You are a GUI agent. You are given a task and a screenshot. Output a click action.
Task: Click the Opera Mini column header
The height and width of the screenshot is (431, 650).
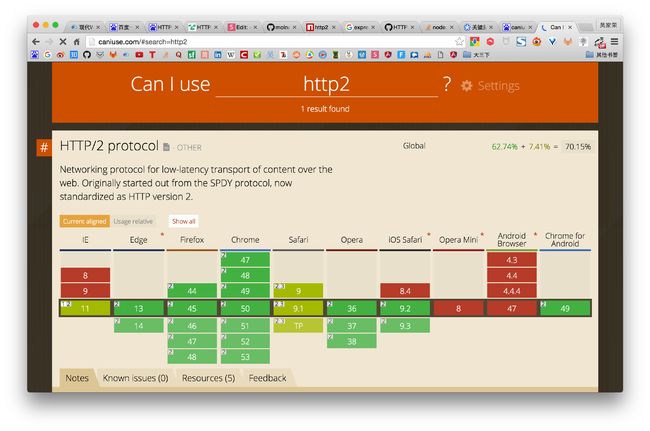[x=458, y=240]
